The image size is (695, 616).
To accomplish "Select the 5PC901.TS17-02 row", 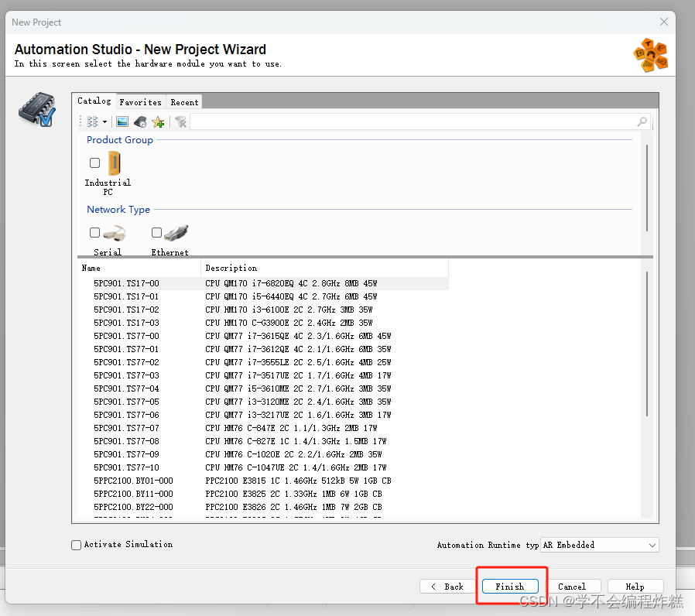I will pyautogui.click(x=262, y=310).
